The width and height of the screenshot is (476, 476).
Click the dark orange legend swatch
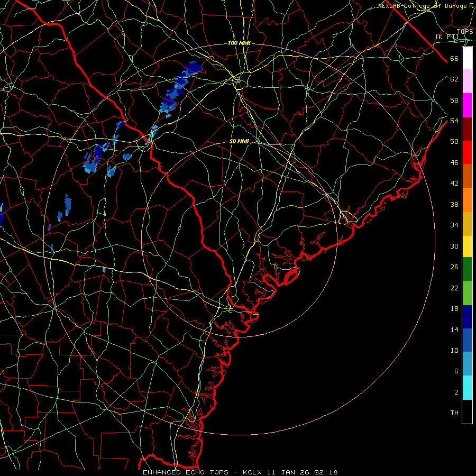click(467, 176)
